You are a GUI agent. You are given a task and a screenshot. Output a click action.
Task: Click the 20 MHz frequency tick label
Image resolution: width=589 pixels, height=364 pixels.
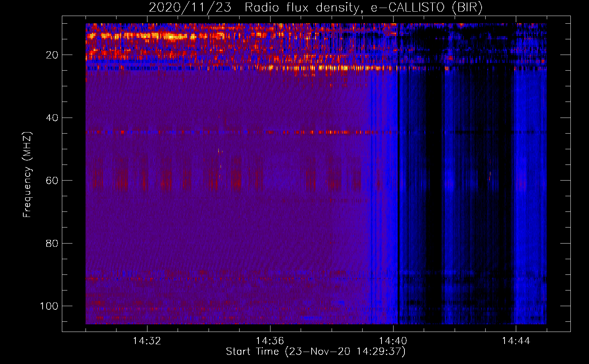click(52, 55)
